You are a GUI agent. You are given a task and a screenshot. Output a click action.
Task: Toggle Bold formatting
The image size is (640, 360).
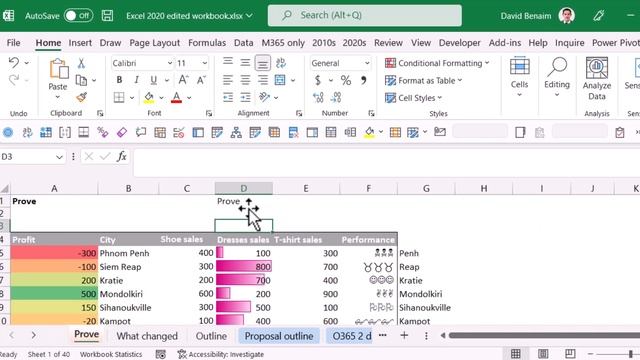(x=119, y=80)
